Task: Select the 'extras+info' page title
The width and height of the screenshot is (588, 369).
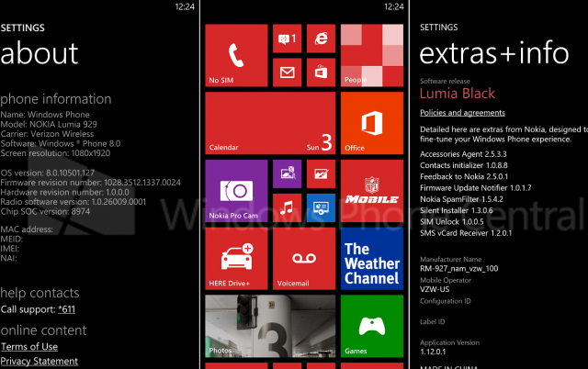Action: click(x=494, y=53)
